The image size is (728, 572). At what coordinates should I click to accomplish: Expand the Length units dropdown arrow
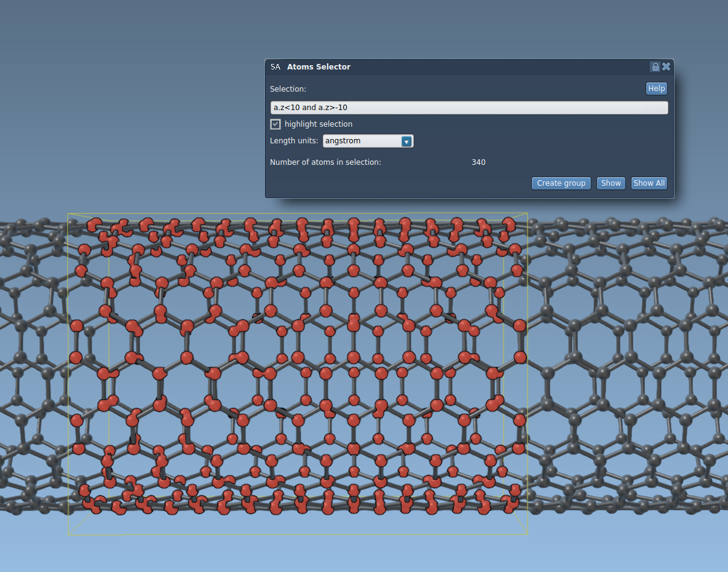click(406, 141)
